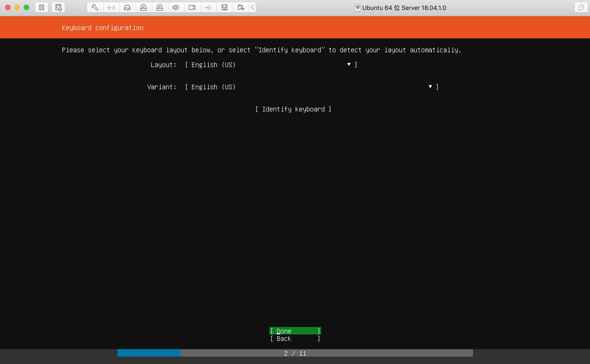Click the "Please select your keyboard layout" instruction

click(x=261, y=50)
